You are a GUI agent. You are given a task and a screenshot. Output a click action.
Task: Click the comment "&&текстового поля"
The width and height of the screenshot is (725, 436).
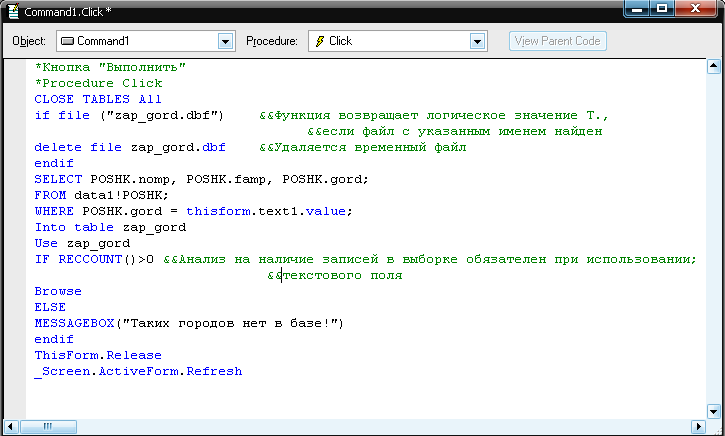335,275
